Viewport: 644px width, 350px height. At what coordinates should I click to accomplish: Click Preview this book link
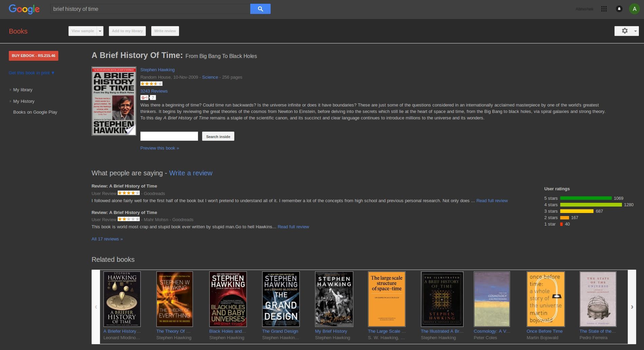tap(160, 148)
